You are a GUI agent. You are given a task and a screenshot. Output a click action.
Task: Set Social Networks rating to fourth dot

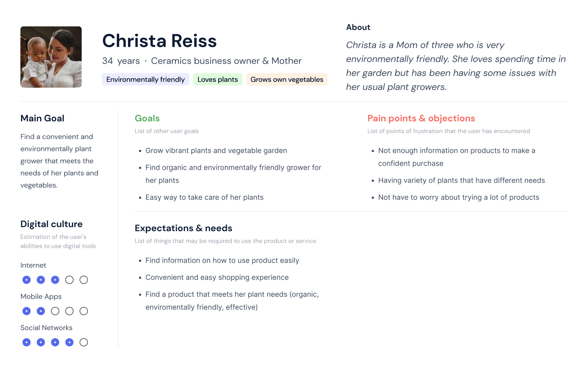[69, 343]
